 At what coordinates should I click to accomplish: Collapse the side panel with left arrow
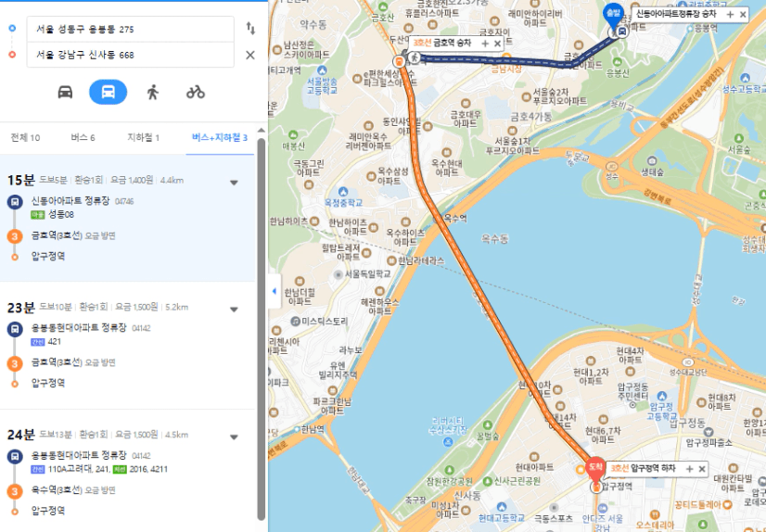pyautogui.click(x=274, y=291)
